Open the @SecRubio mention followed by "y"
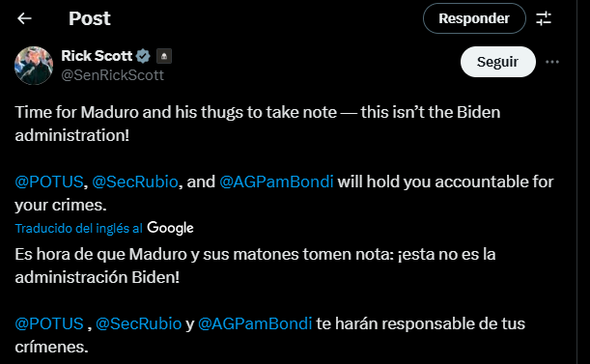Screen dimensions: 590x364 click(138, 323)
